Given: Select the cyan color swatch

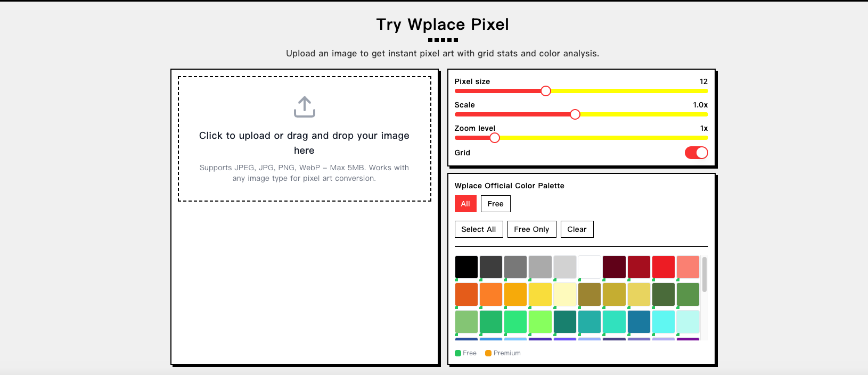Looking at the screenshot, I should [x=664, y=321].
